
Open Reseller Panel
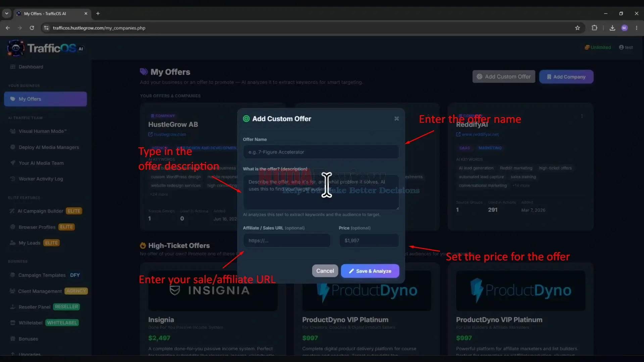click(x=35, y=307)
